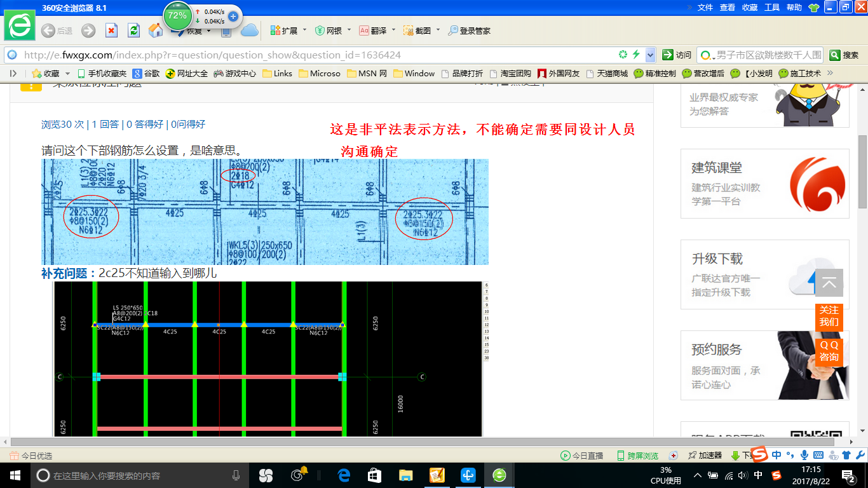Viewport: 868px width, 488px height.
Task: Stop page loading with red X icon
Action: point(111,30)
